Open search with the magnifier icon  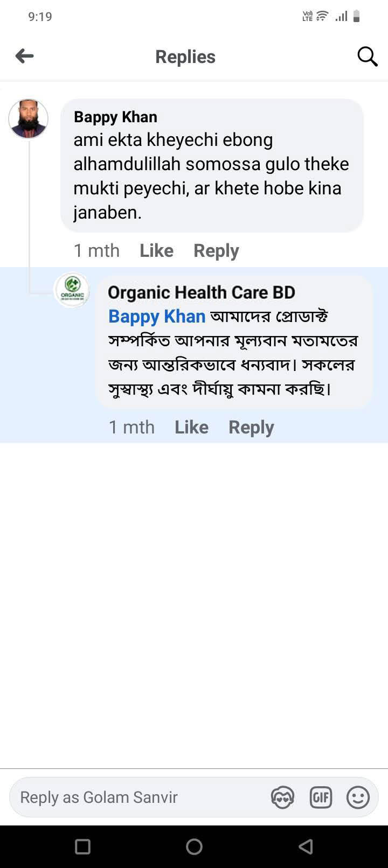pyautogui.click(x=367, y=56)
